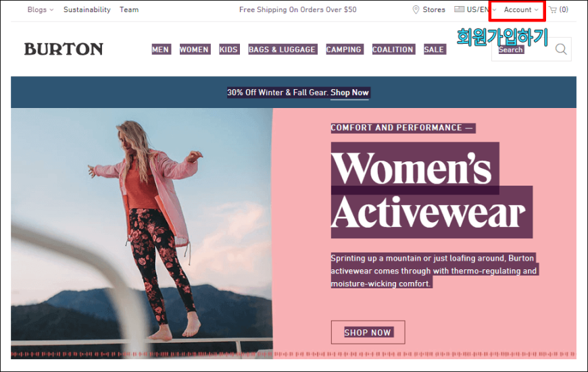Click the Stores link text

[x=434, y=9]
